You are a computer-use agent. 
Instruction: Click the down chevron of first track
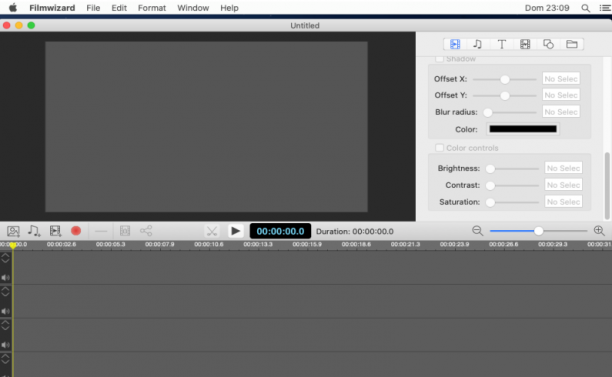pos(5,261)
